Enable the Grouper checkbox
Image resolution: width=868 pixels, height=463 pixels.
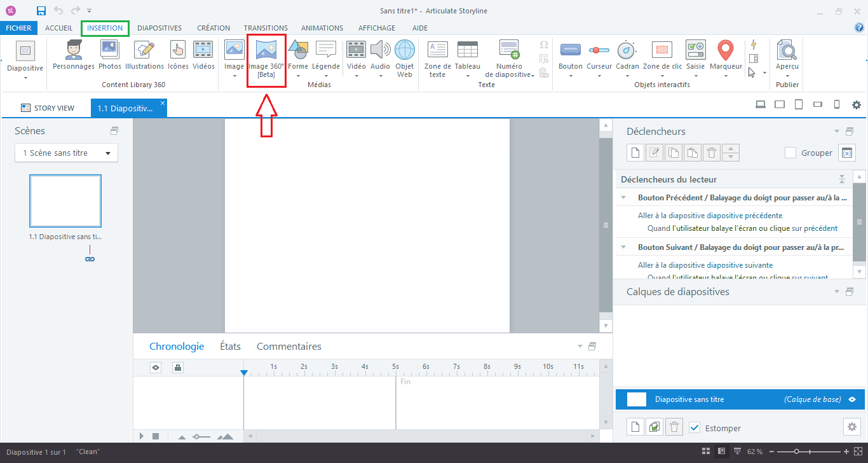pos(790,153)
